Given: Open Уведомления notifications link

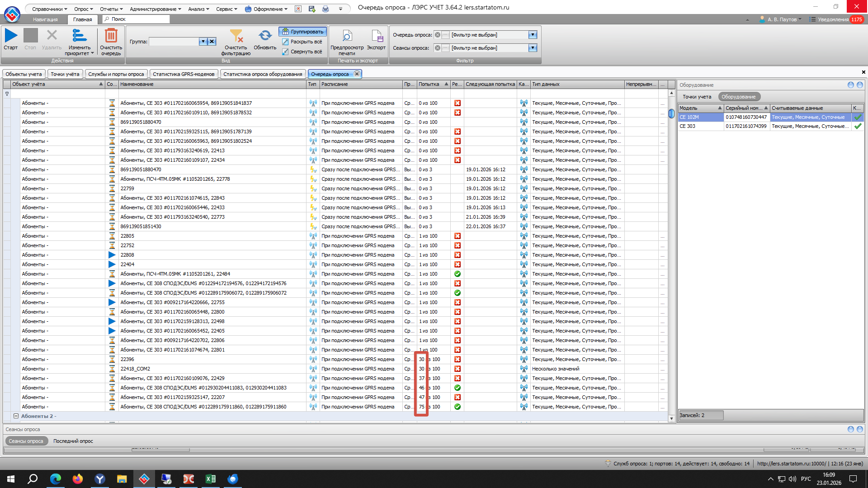Looking at the screenshot, I should tap(833, 19).
